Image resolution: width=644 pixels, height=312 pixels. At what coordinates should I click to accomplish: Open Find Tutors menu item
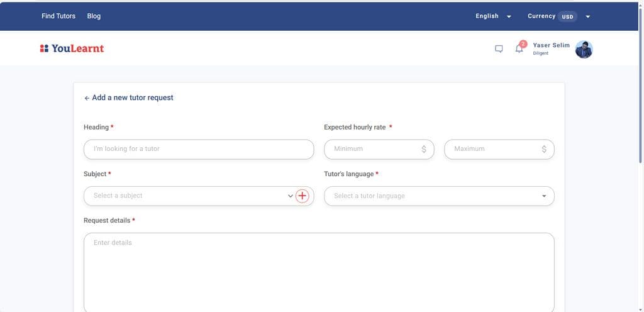(x=58, y=16)
